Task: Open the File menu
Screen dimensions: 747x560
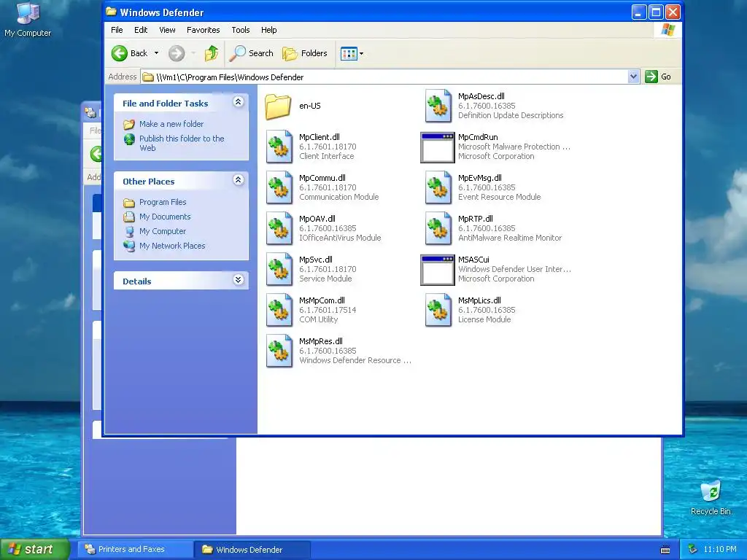Action: [117, 30]
